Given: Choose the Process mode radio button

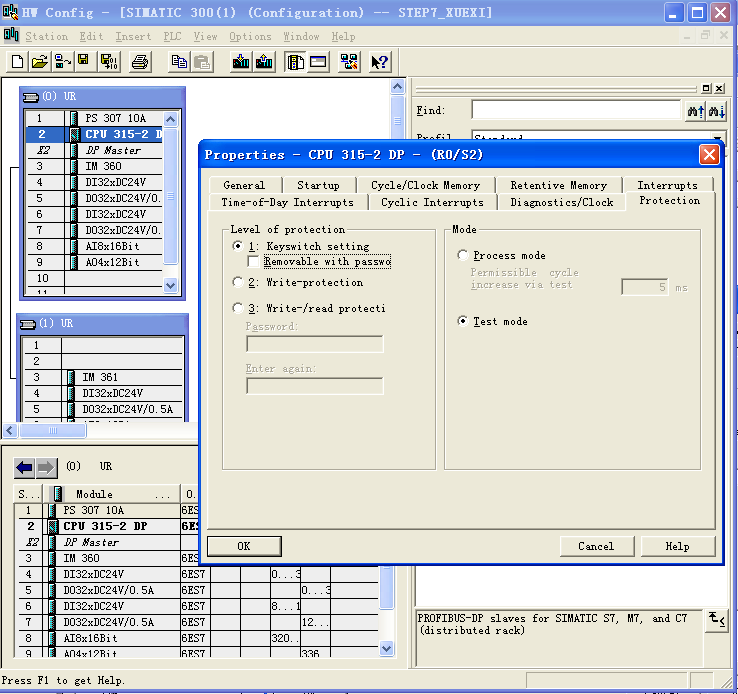Looking at the screenshot, I should 462,256.
